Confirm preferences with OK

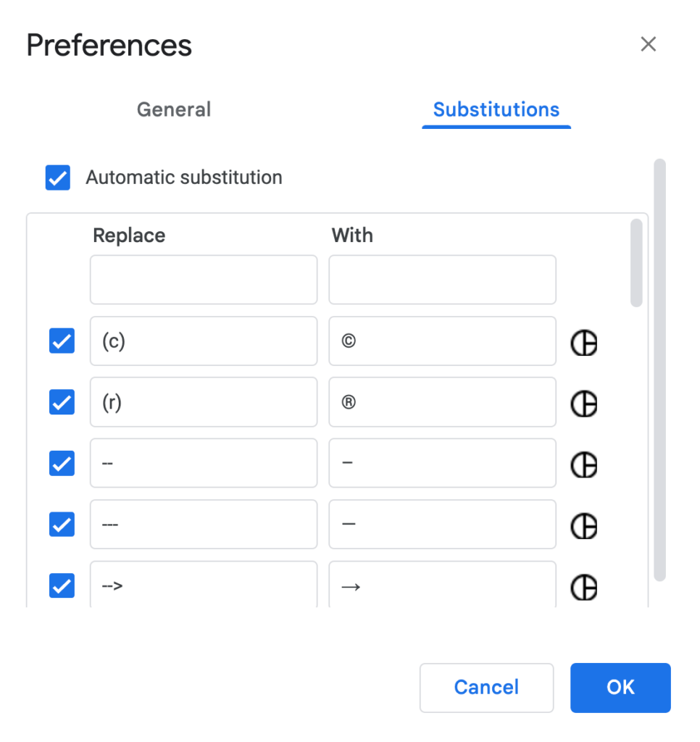[x=620, y=688]
